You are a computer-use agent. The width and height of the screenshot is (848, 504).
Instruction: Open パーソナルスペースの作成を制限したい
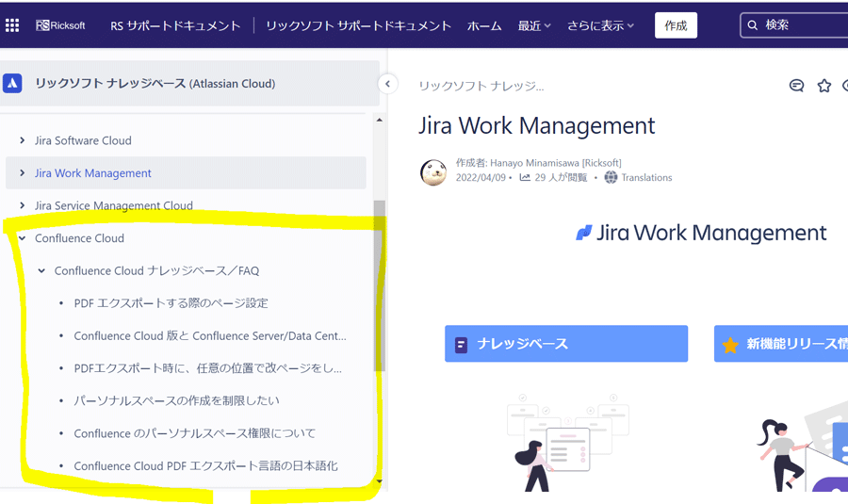click(x=176, y=400)
